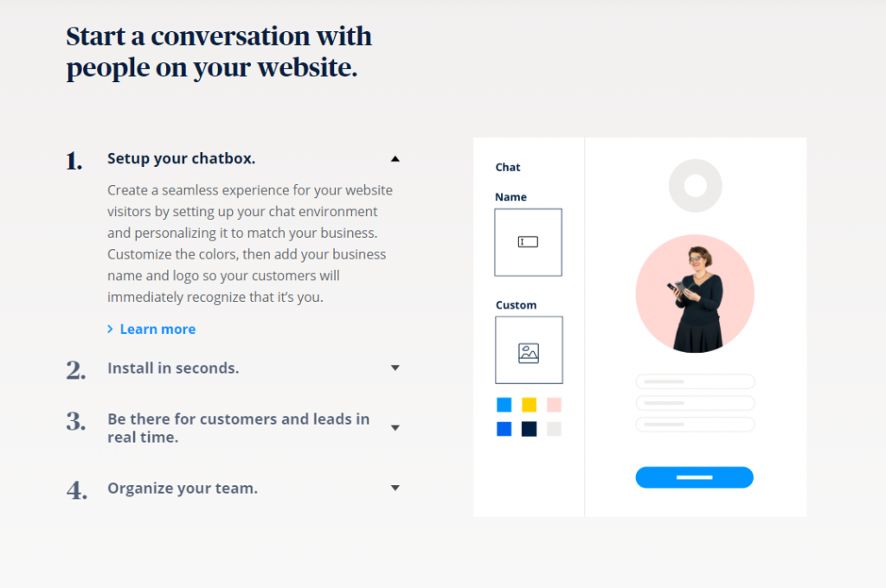Select the Setup your chatbox heading

pos(181,159)
